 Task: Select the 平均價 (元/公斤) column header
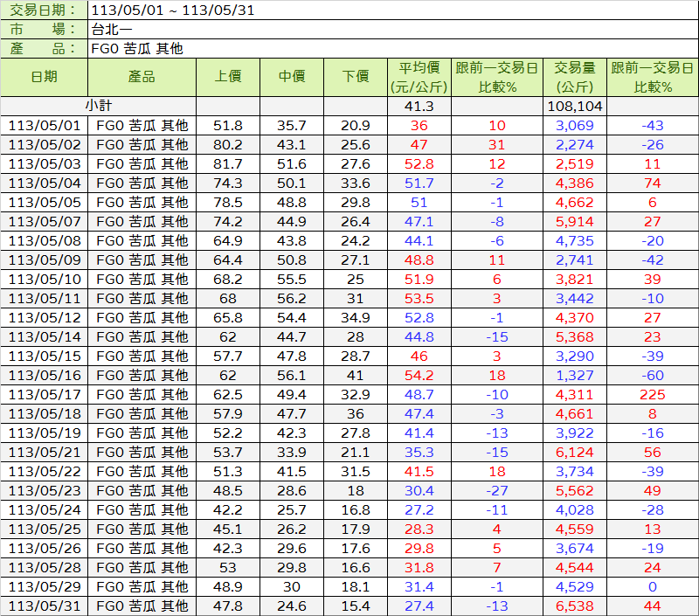pyautogui.click(x=419, y=77)
